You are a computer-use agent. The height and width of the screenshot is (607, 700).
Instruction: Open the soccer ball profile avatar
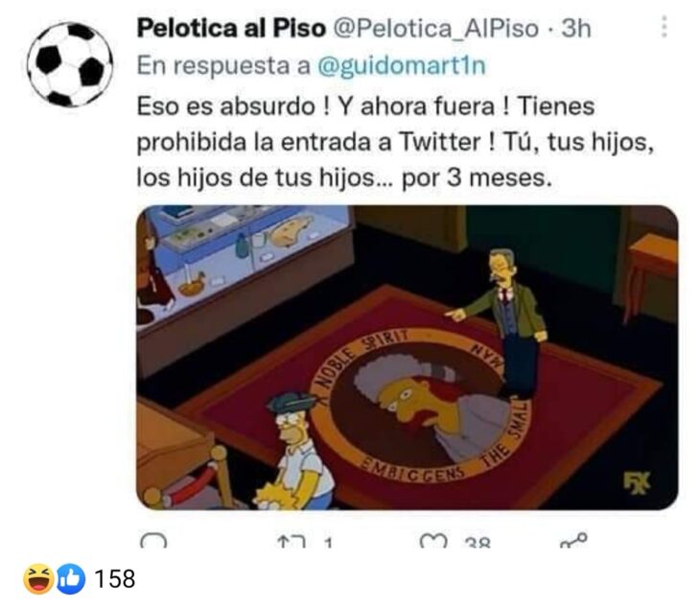click(x=69, y=64)
